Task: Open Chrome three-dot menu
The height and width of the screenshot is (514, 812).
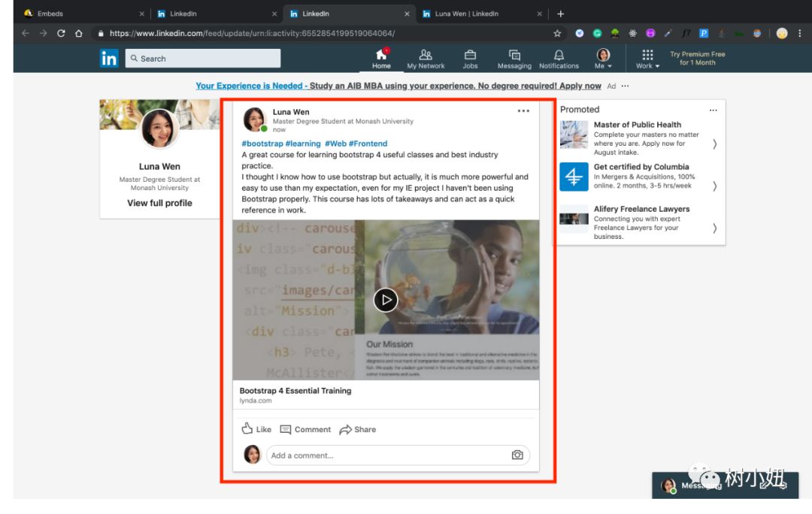Action: coord(799,33)
